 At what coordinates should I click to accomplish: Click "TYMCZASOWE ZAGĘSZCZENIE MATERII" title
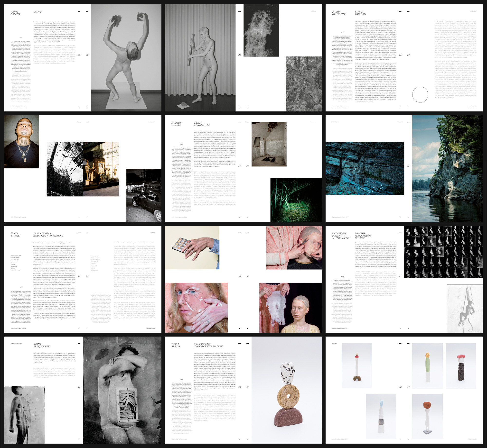coord(208,345)
